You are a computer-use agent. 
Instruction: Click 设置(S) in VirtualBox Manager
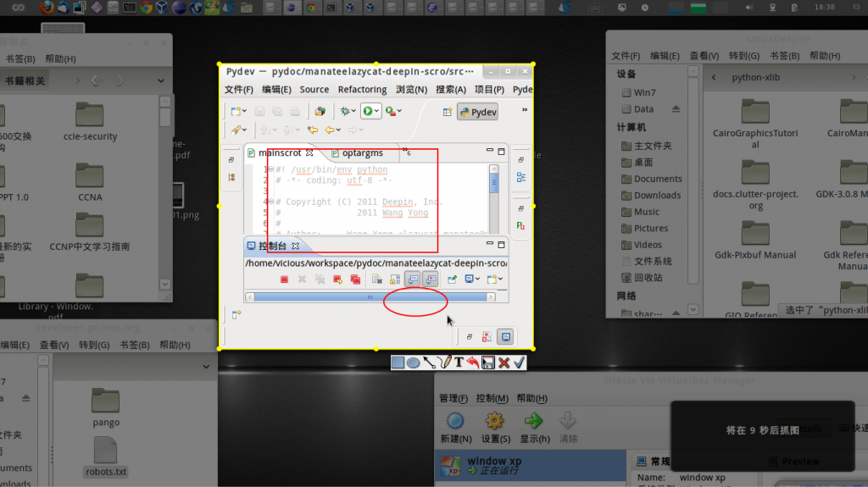(495, 427)
